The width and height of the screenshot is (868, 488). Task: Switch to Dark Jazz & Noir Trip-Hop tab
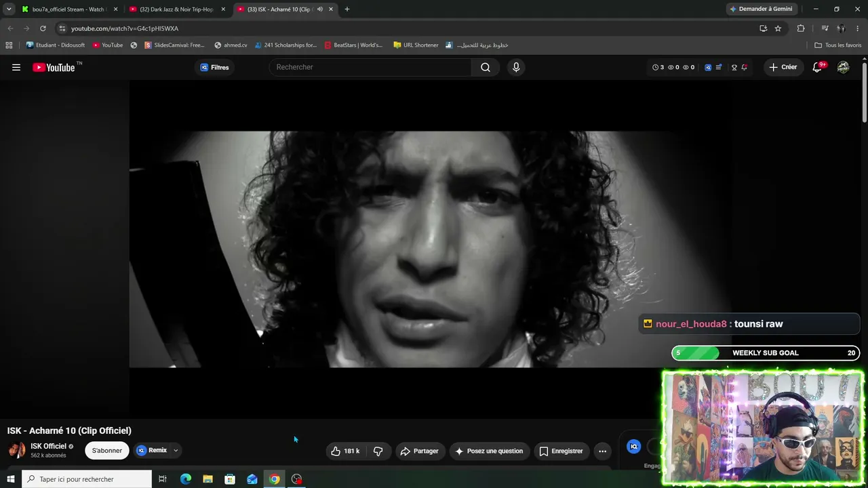point(176,9)
